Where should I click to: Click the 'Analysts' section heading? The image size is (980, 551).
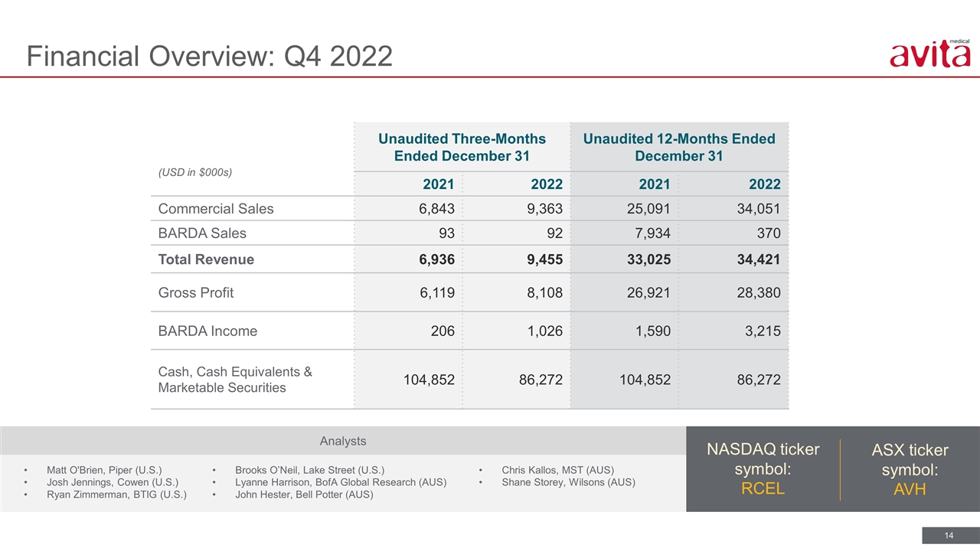(x=343, y=441)
